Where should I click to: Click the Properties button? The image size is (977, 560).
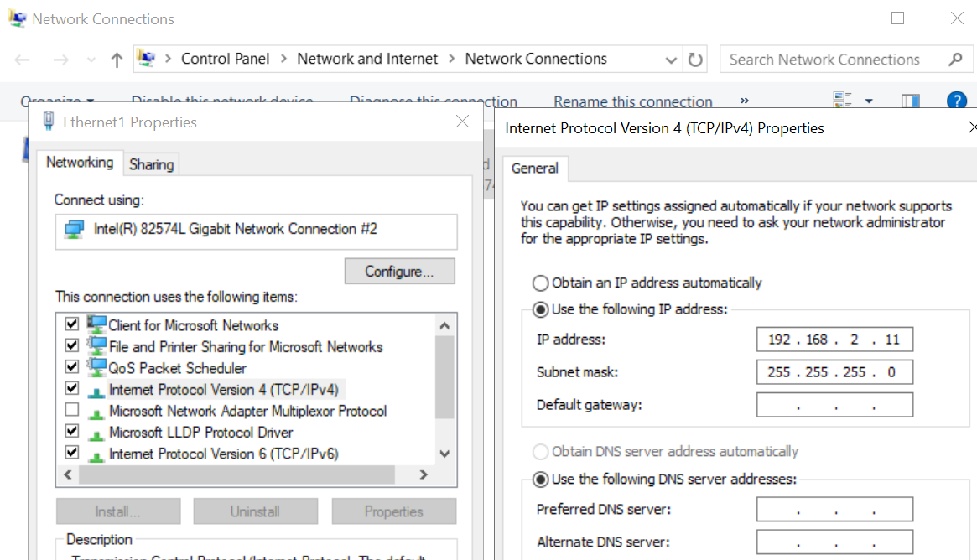point(394,511)
